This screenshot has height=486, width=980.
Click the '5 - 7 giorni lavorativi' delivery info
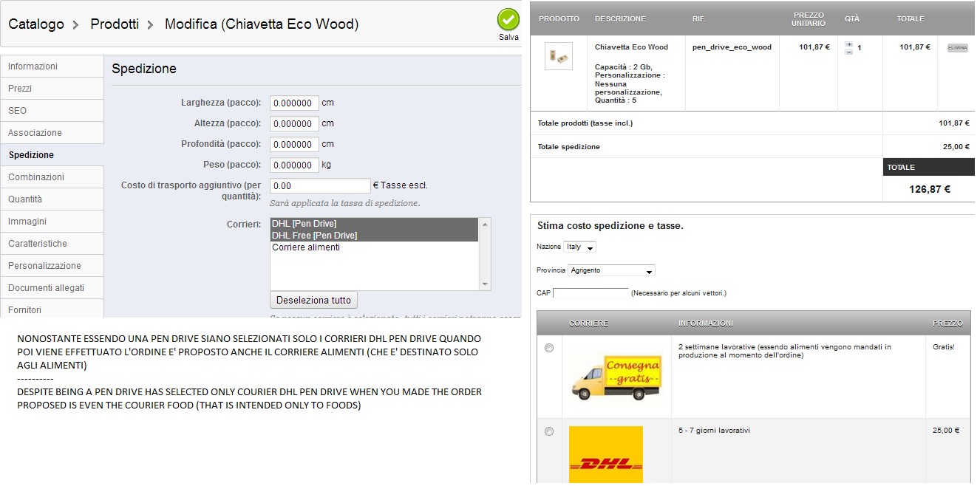714,431
